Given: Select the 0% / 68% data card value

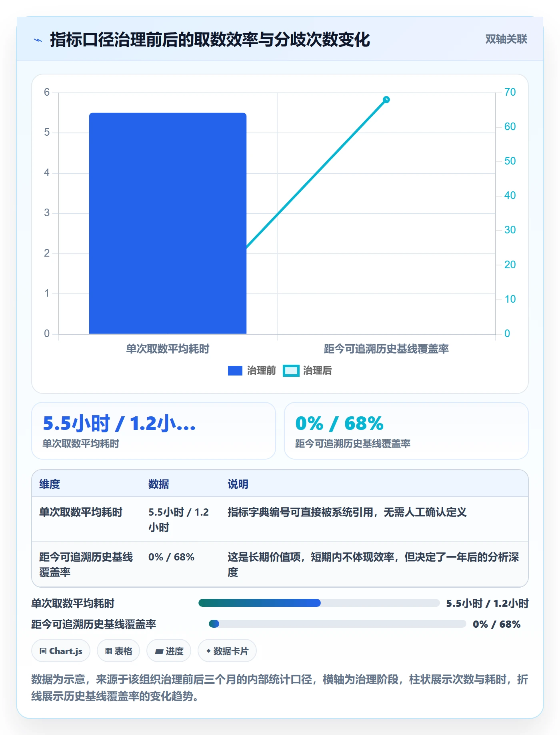Looking at the screenshot, I should tap(339, 423).
